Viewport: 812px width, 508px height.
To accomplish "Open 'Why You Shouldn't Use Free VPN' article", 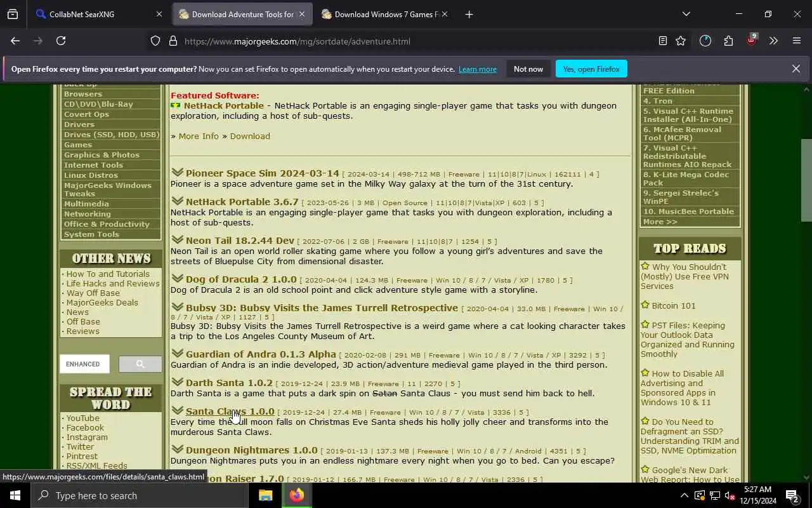I will click(684, 276).
